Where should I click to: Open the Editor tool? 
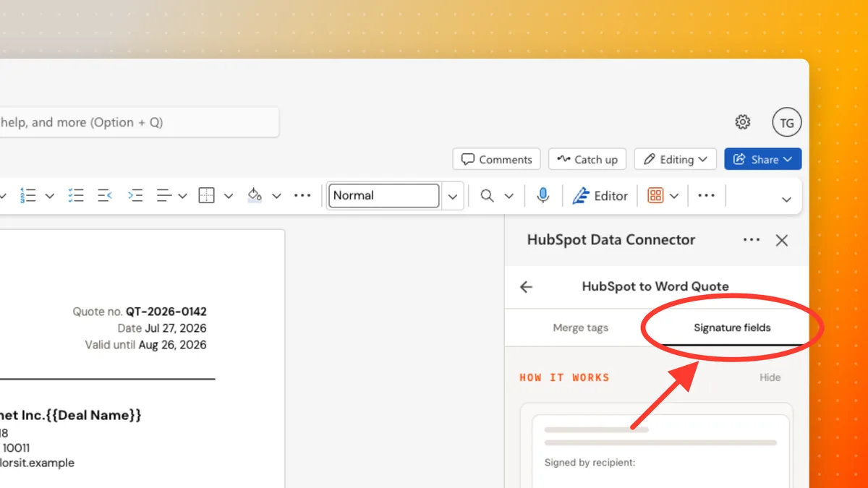pos(600,195)
